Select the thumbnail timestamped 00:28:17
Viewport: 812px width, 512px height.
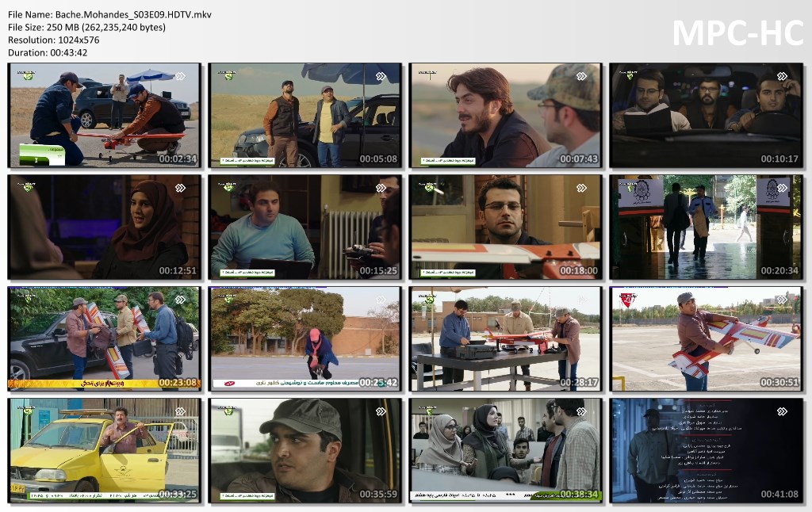tap(505, 339)
